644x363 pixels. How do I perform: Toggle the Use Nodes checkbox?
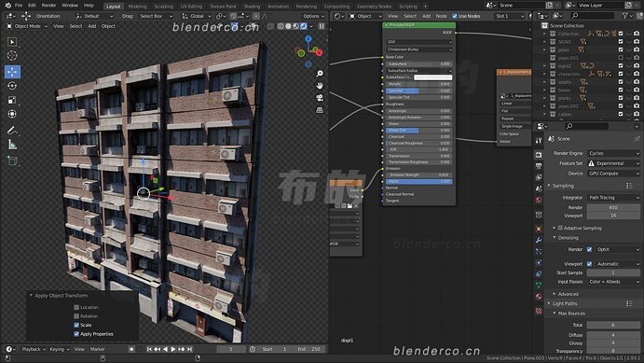[455, 16]
